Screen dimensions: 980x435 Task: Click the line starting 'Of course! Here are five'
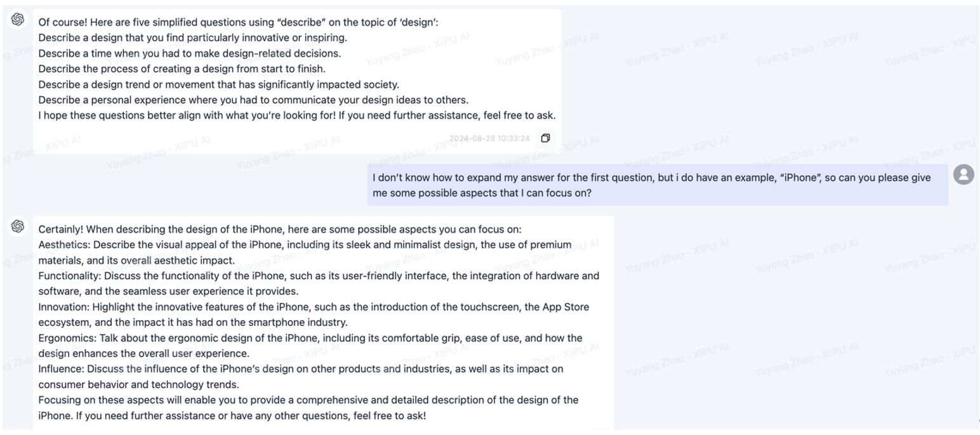[x=238, y=22]
